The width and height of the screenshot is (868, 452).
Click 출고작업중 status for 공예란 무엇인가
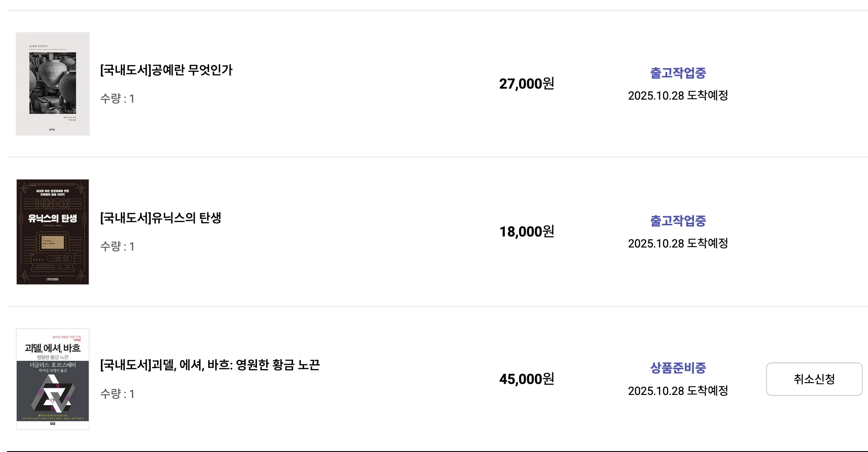678,73
